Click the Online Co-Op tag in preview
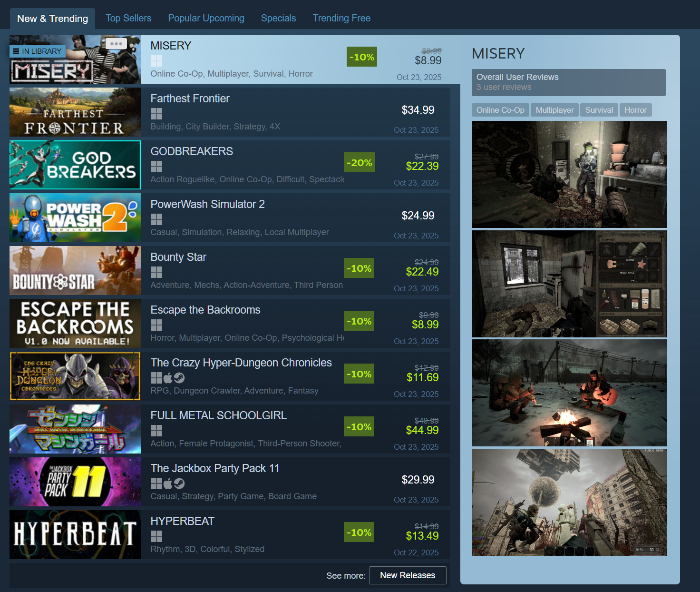The width and height of the screenshot is (700, 592). pos(500,110)
